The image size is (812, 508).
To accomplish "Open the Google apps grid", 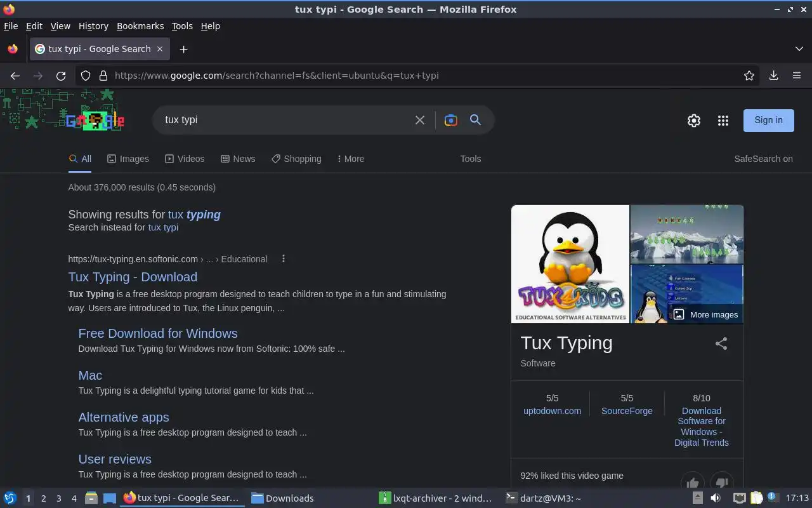I will click(x=723, y=121).
